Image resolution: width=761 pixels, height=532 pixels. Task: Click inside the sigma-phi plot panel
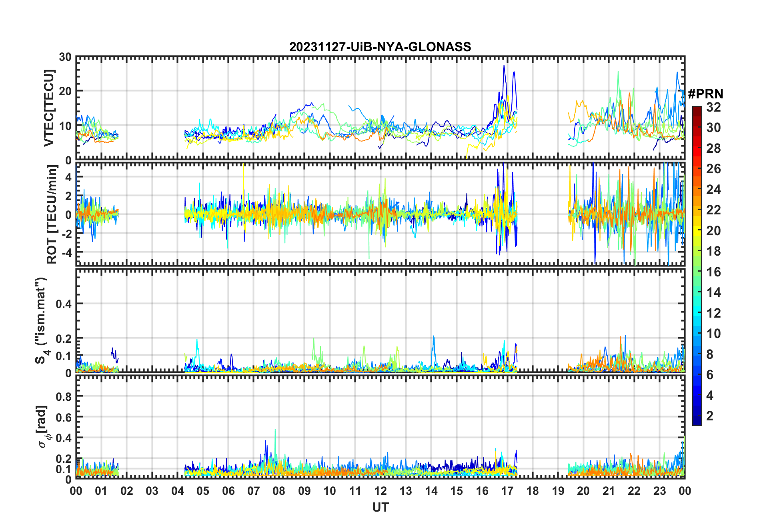(380, 426)
